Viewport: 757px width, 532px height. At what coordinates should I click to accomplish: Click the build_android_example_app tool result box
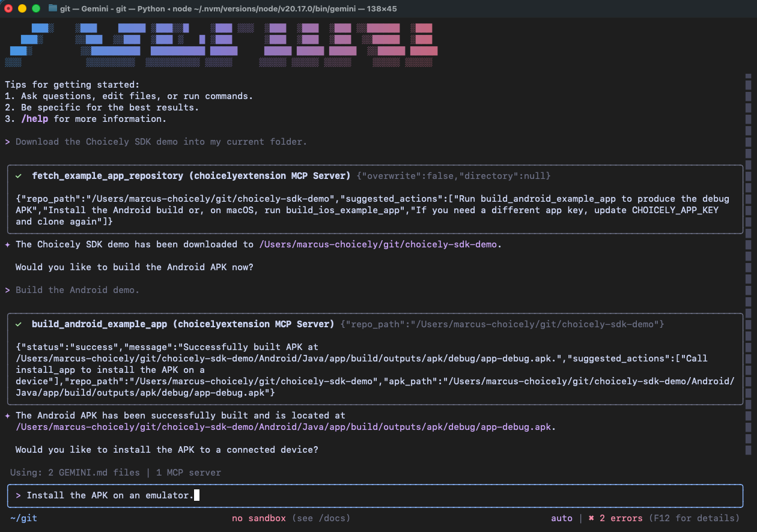372,358
